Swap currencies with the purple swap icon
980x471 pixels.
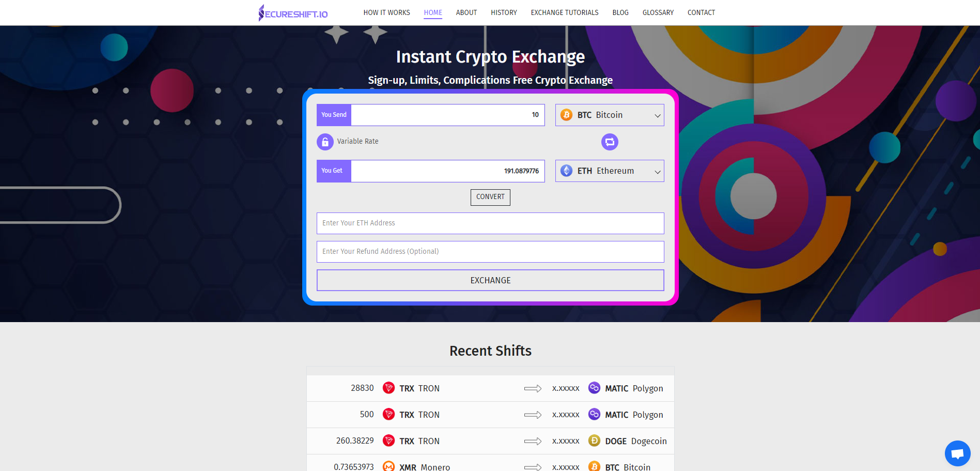coord(610,142)
